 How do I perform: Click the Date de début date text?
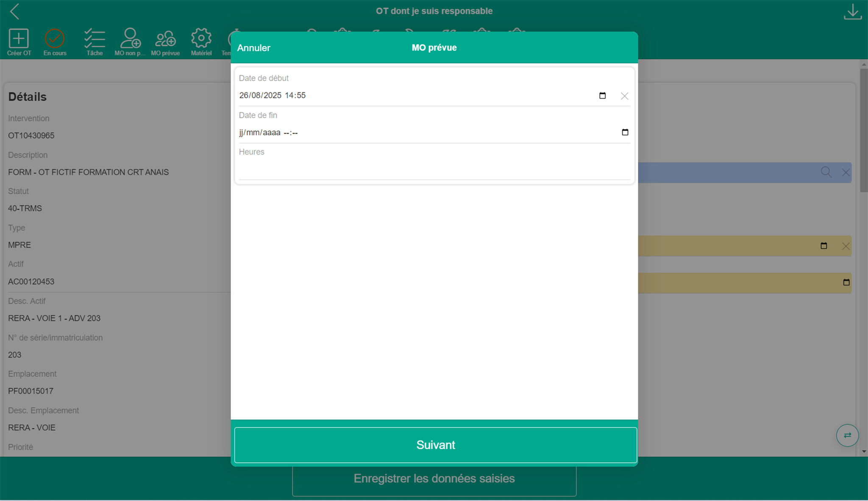[272, 96]
